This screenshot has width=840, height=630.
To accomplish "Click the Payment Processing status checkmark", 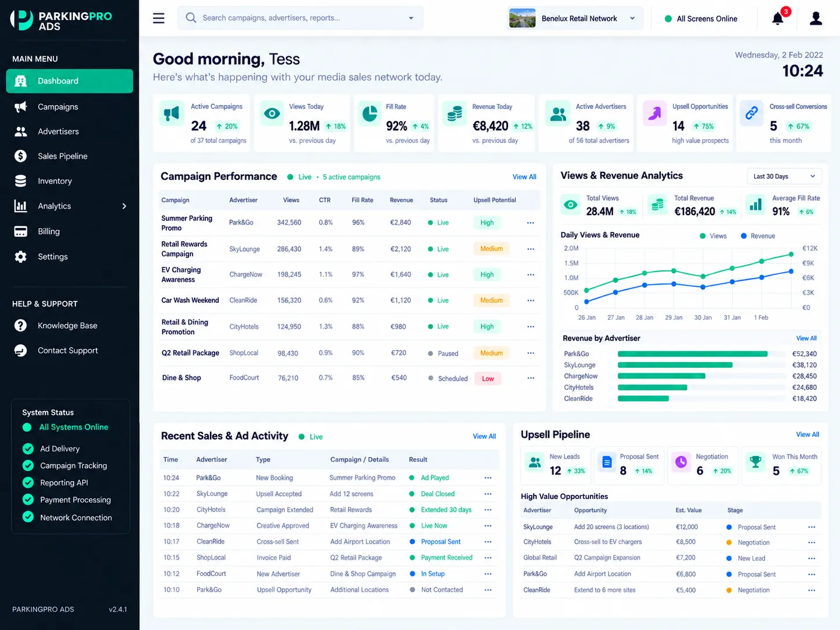I will [28, 499].
